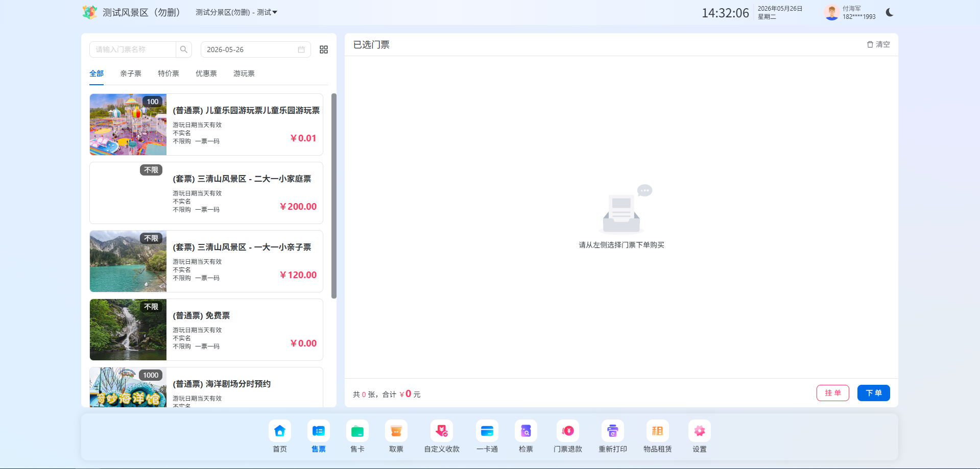
Task: Click the search magnifier icon
Action: point(184,50)
